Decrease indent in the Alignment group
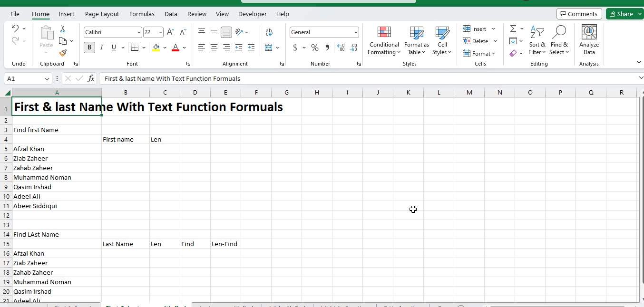The height and width of the screenshot is (307, 644). [239, 48]
